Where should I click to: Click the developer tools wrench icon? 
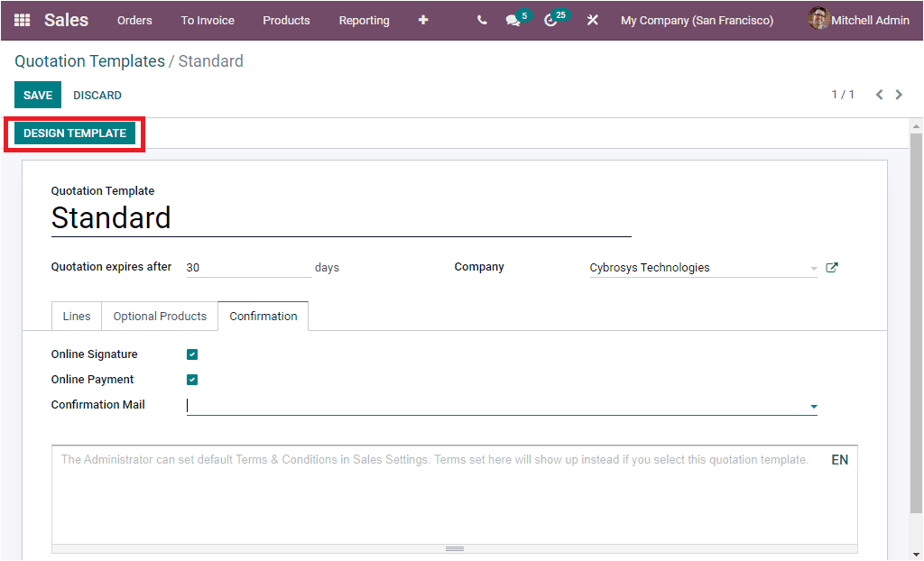(592, 20)
